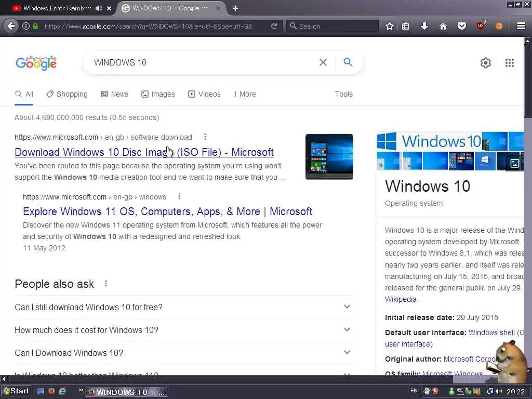Click the green padlock security icon
Screen dimensions: 532x399
tap(35, 26)
